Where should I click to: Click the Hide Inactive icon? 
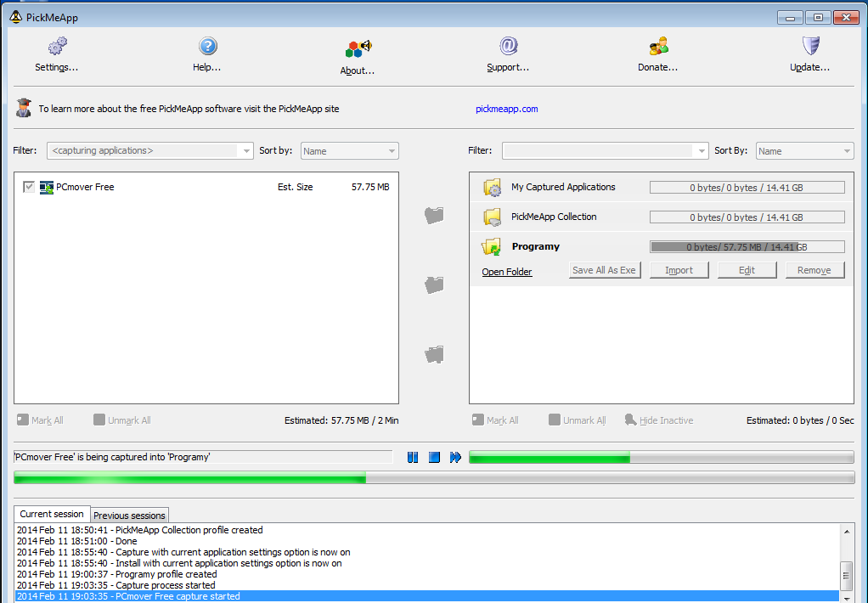[630, 420]
